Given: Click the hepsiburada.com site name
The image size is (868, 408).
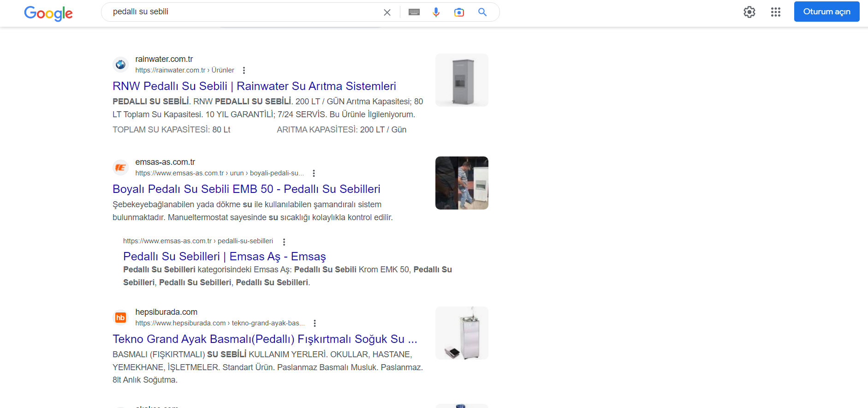Looking at the screenshot, I should (166, 312).
